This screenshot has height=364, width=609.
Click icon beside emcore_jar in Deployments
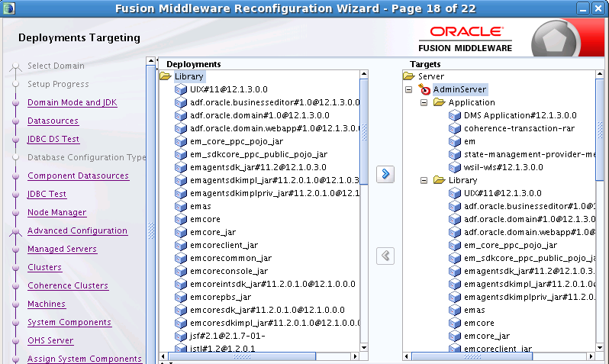point(181,232)
